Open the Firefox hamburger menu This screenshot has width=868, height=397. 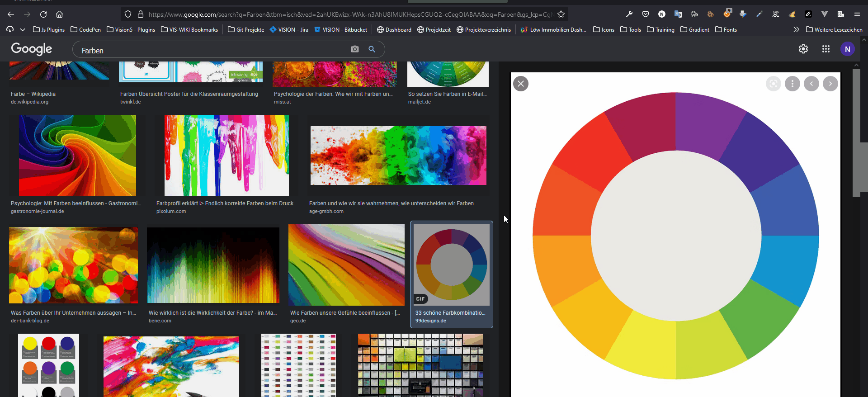(x=857, y=14)
